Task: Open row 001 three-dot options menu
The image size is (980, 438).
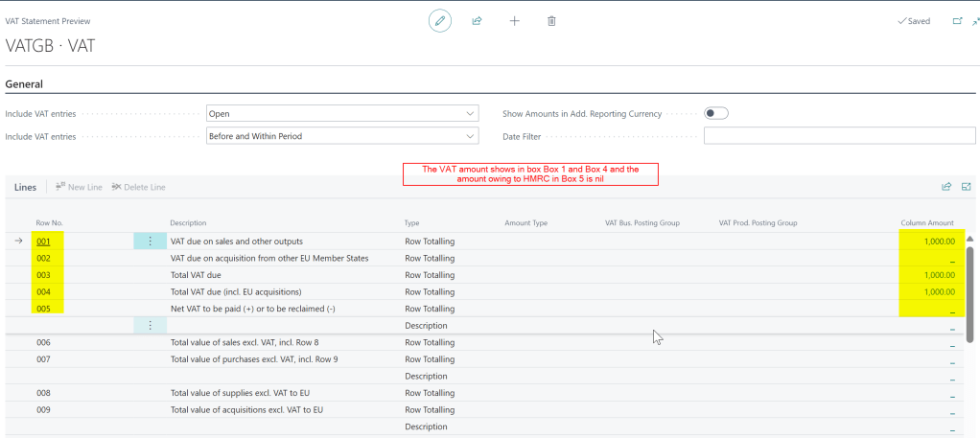Action: tap(150, 242)
